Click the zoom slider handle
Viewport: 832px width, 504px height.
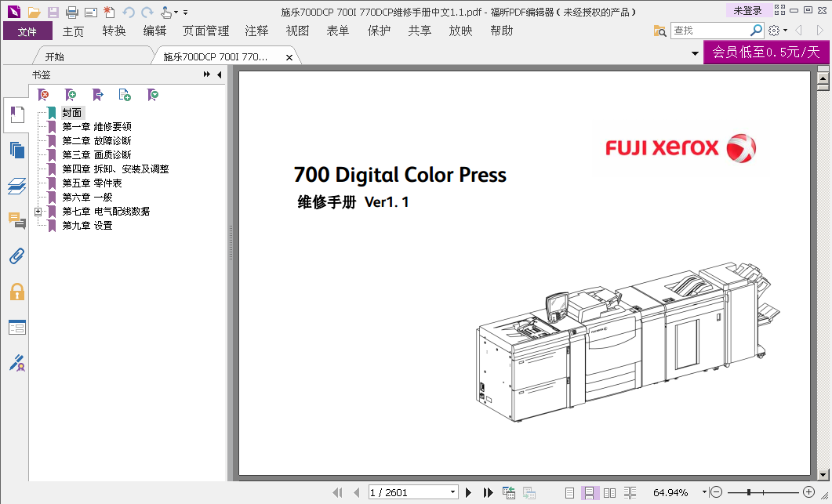pyautogui.click(x=749, y=492)
